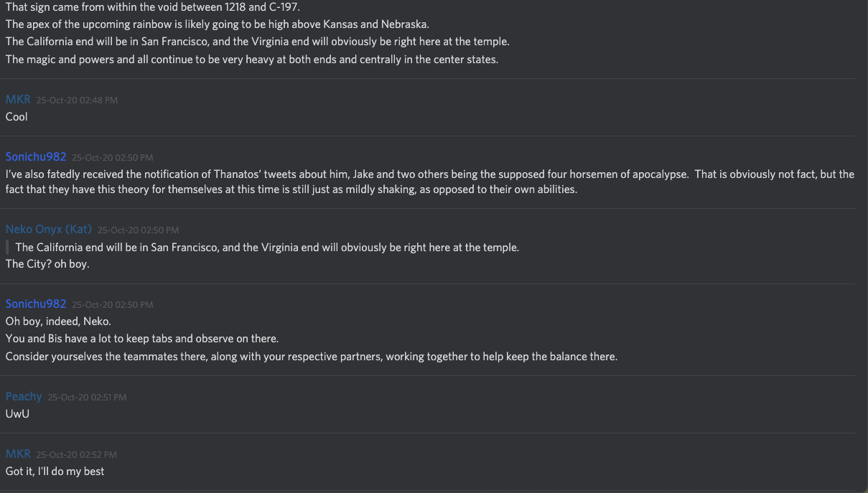The width and height of the screenshot is (868, 493).
Task: Click the 02:51 PM timestamp beside Peachy
Action: tap(87, 397)
